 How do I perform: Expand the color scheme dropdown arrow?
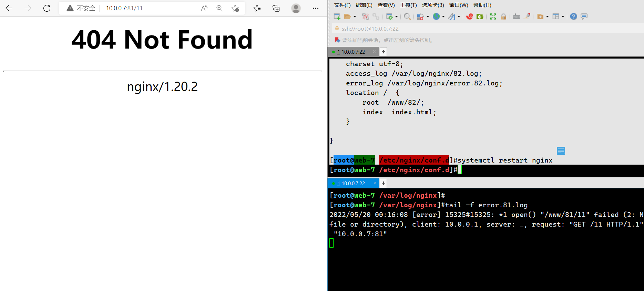(x=428, y=17)
